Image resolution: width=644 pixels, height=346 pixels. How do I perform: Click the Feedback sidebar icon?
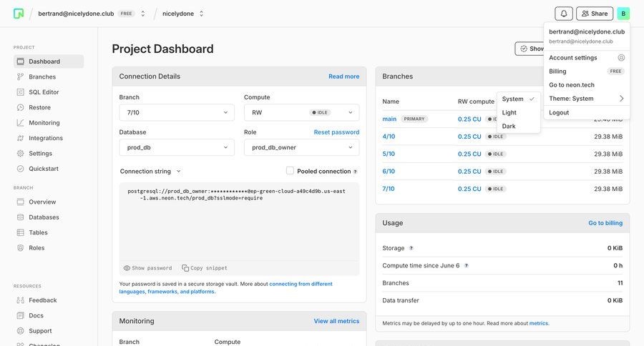coord(21,300)
